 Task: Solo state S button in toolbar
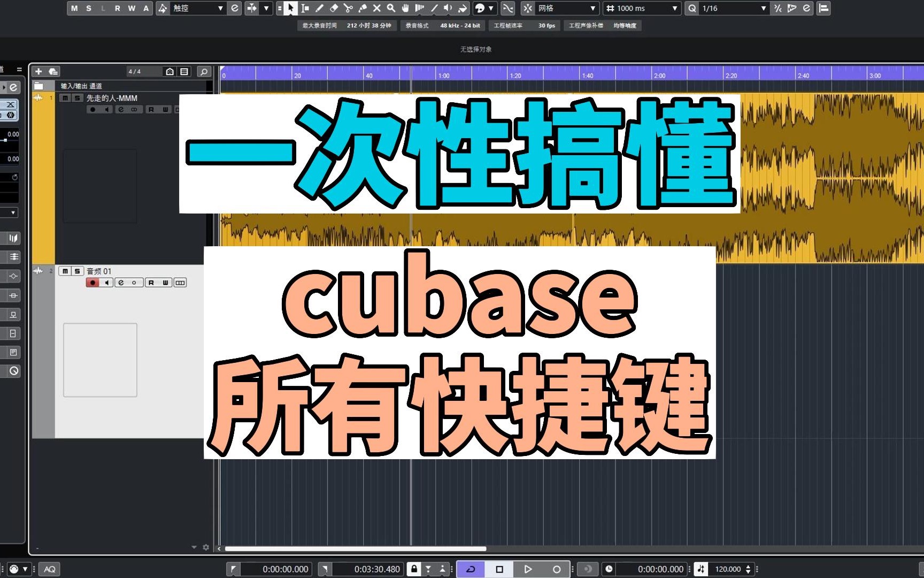[x=89, y=8]
